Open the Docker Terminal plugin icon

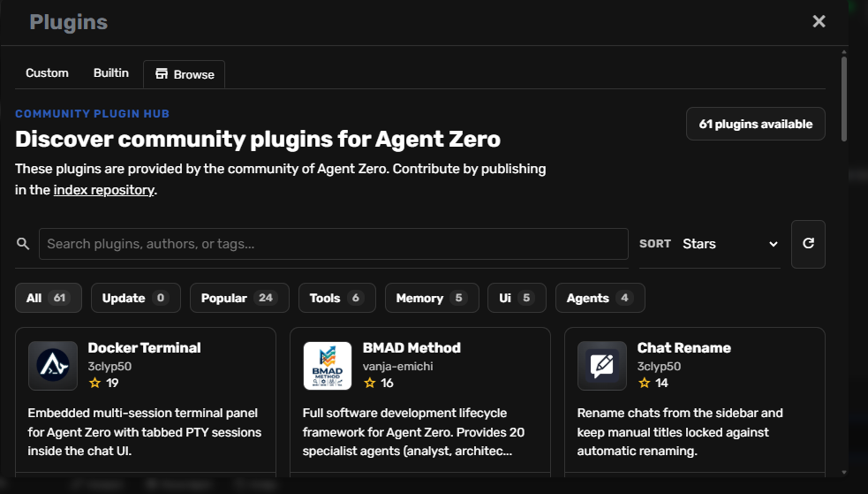[x=53, y=366]
